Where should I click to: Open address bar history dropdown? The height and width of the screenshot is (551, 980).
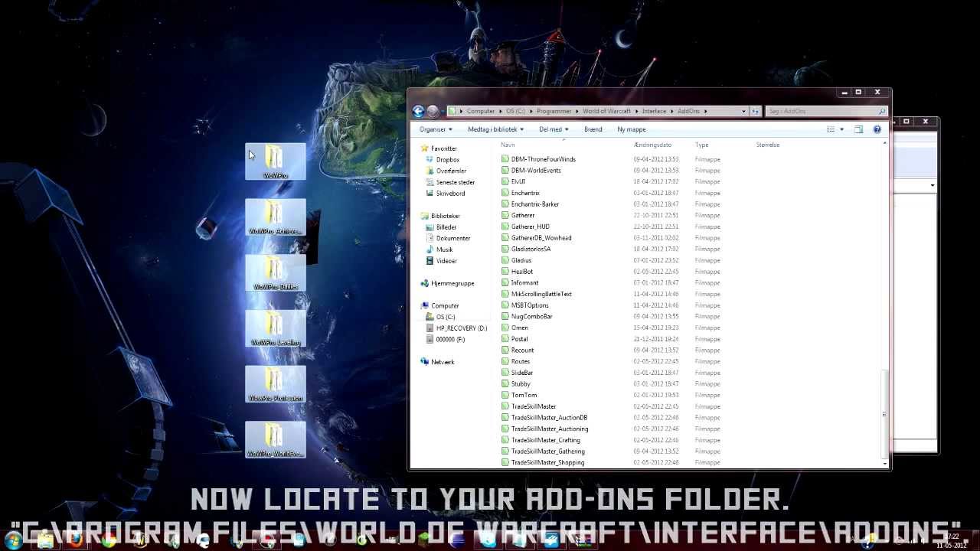tap(743, 111)
